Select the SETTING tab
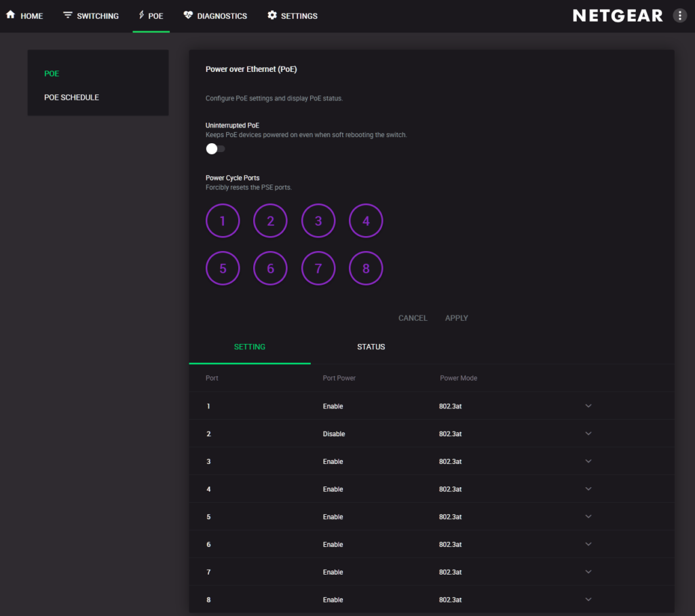Viewport: 695px width, 616px height. point(250,347)
